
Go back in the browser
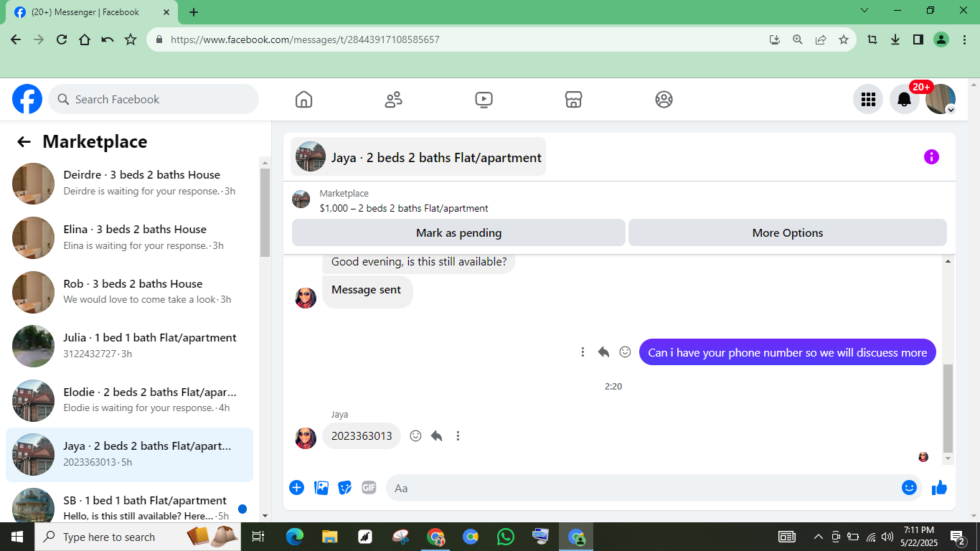pyautogui.click(x=16, y=39)
